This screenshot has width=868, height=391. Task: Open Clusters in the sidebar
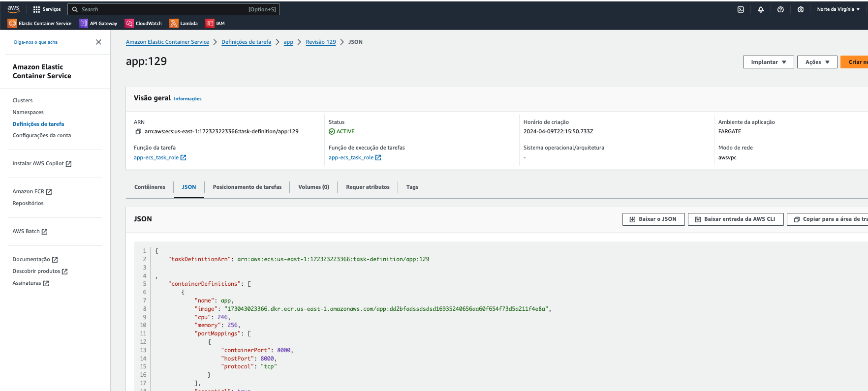click(23, 100)
